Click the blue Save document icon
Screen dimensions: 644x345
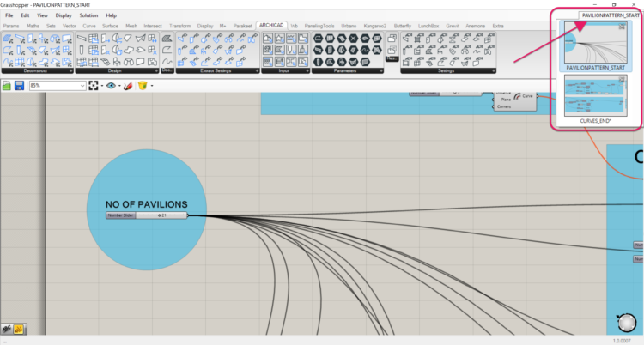[x=19, y=86]
